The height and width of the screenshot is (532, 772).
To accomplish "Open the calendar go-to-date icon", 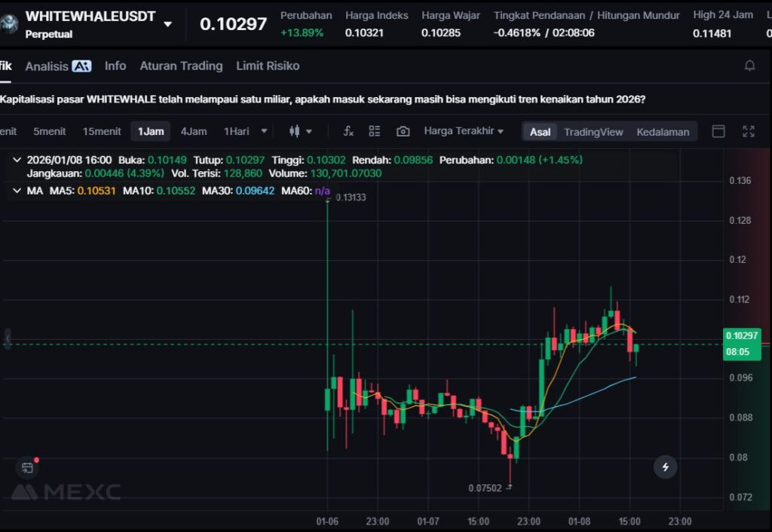I will point(27,468).
